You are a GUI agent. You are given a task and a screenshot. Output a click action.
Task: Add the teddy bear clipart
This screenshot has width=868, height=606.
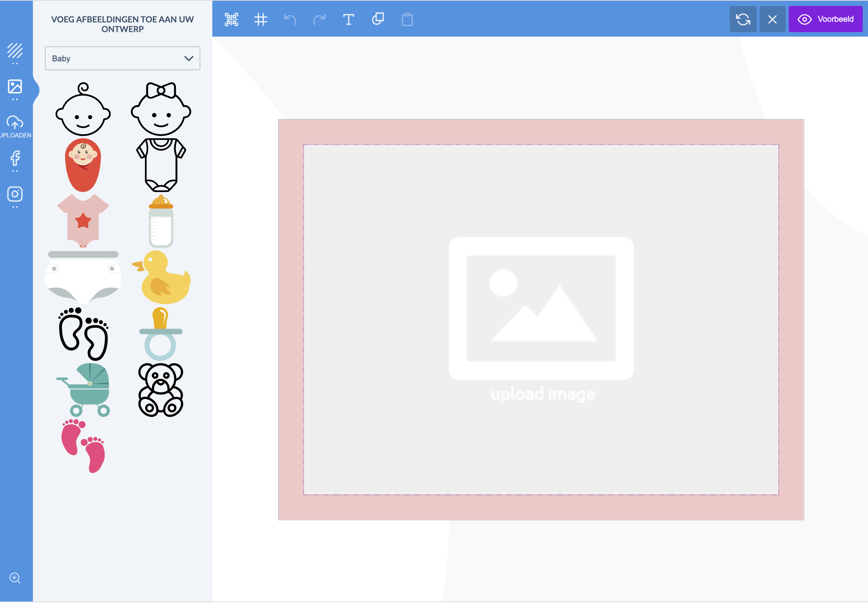click(x=161, y=390)
